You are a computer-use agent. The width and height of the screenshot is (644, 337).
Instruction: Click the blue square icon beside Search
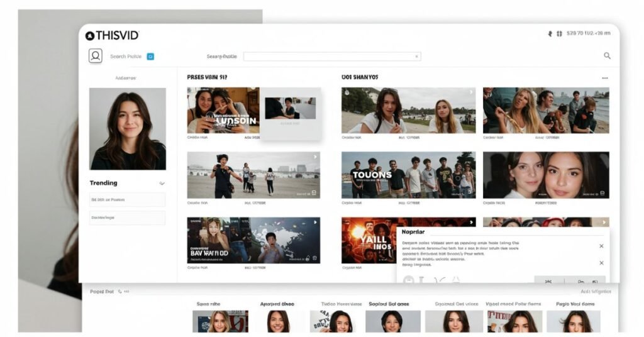tap(150, 57)
